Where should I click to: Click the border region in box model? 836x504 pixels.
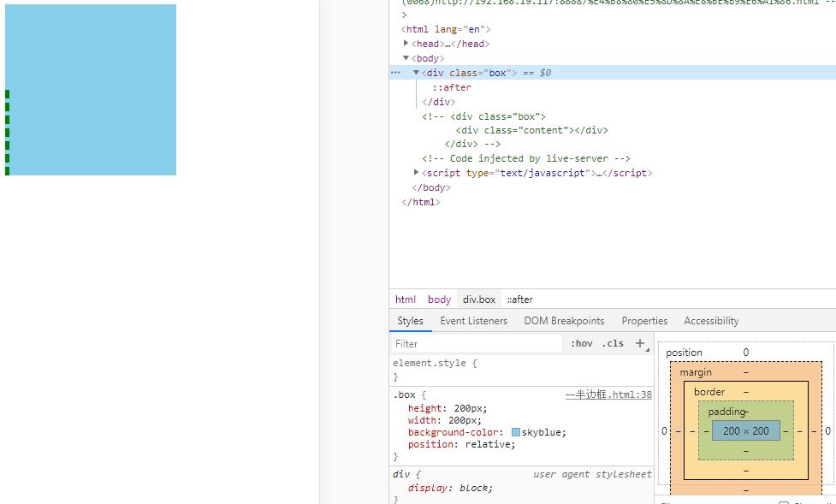(x=709, y=391)
